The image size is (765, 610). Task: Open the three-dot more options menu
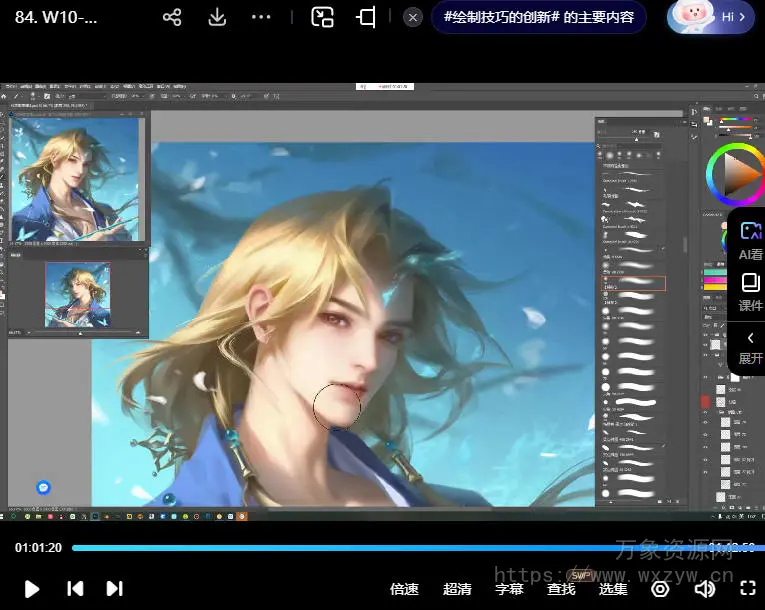(261, 17)
